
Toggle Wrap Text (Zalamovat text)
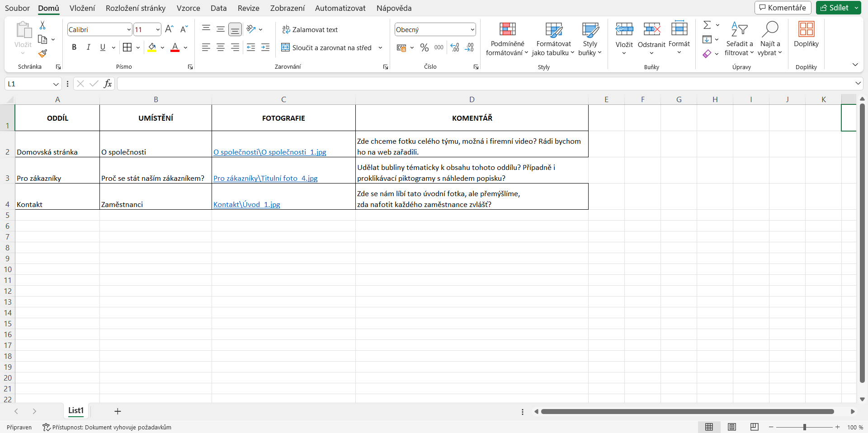[x=310, y=29]
